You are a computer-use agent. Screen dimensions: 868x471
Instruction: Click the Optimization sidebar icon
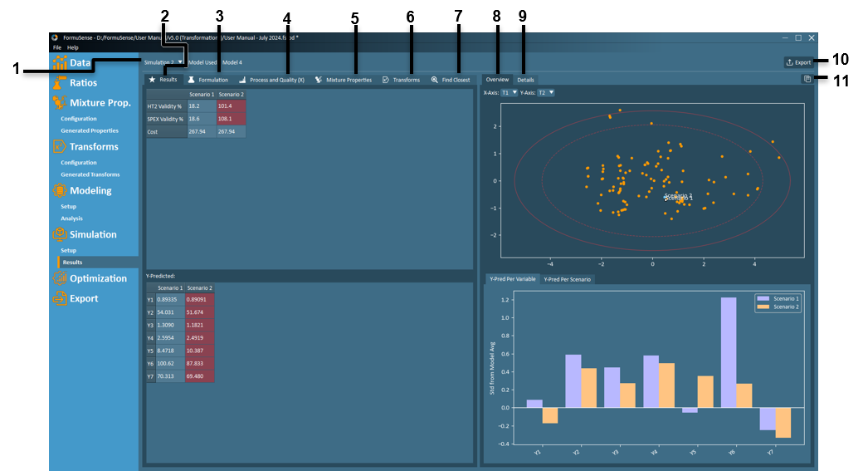(x=59, y=279)
